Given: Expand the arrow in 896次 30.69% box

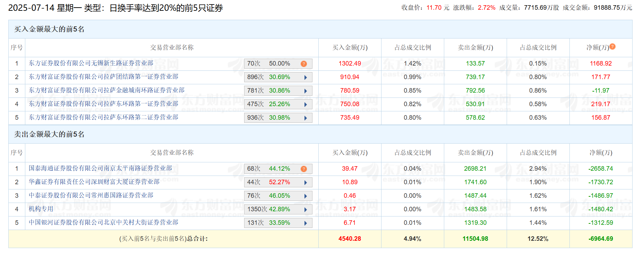Looking at the screenshot, I should 306,77.
